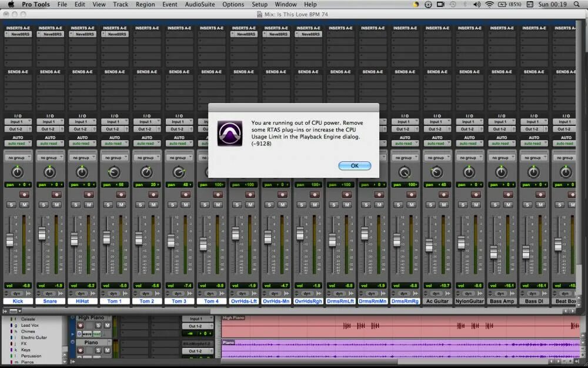Click the battery status icon
588x368 pixels.
pos(502,5)
